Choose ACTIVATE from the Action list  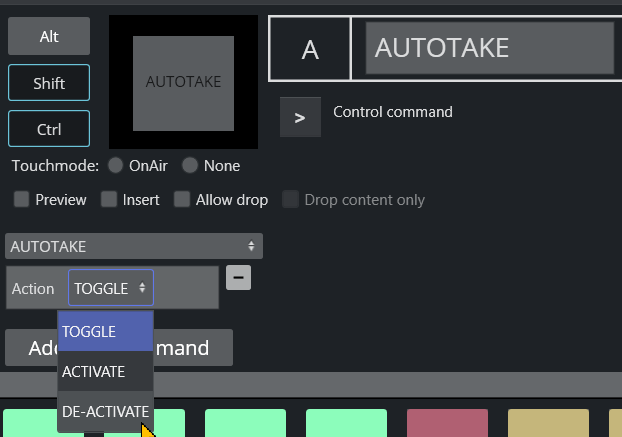point(105,371)
